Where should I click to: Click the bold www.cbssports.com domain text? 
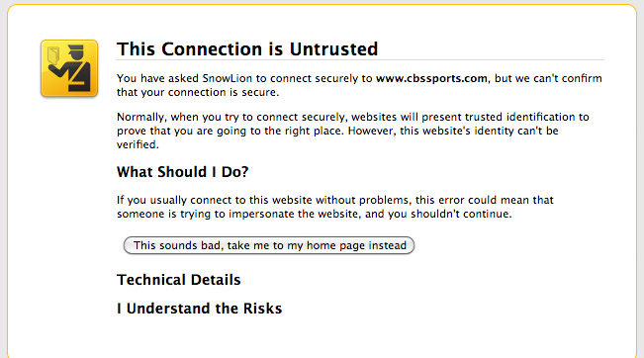click(431, 78)
